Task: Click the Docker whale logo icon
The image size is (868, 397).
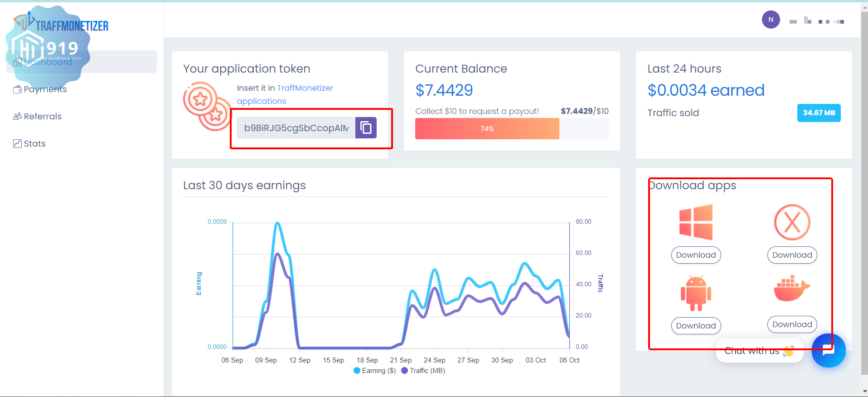Action: click(x=792, y=288)
